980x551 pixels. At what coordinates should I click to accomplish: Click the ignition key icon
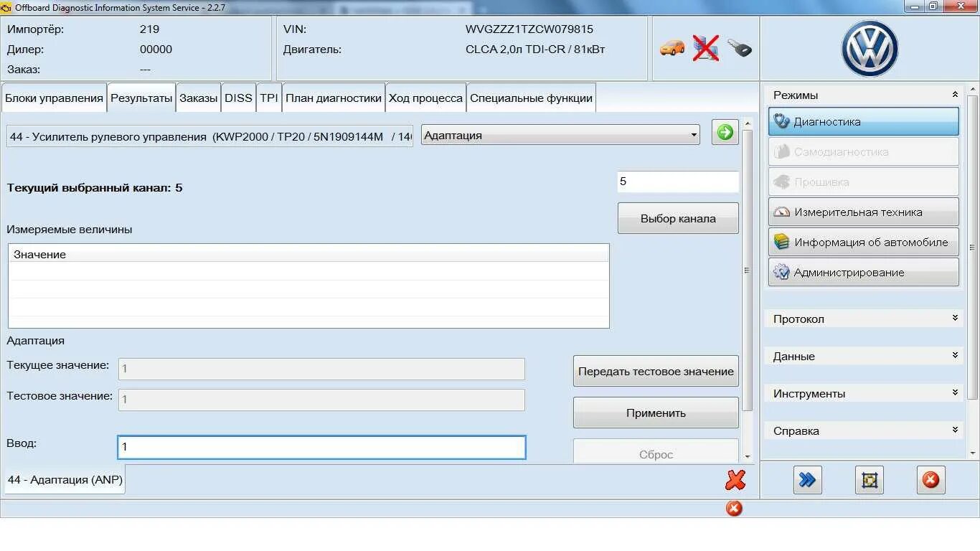click(x=739, y=48)
